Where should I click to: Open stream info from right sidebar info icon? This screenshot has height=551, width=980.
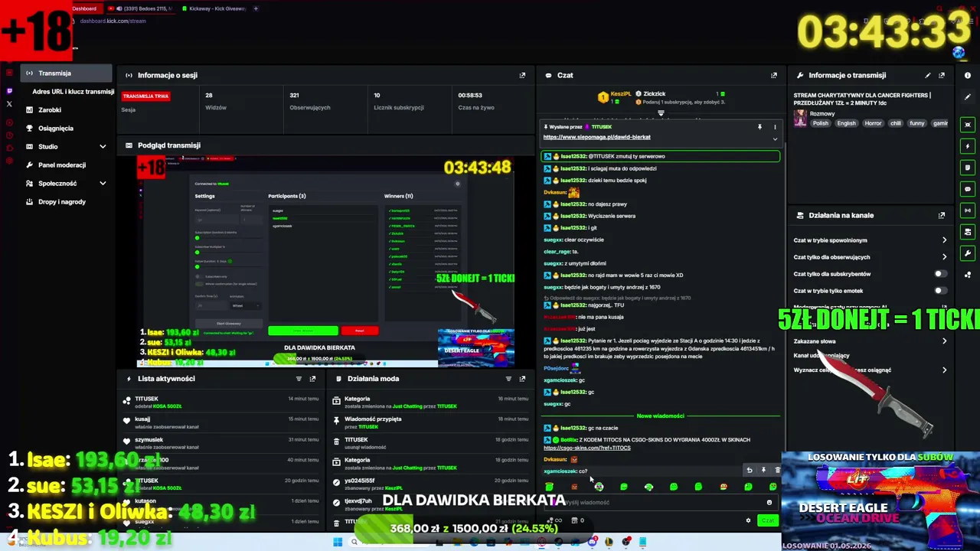pos(968,76)
